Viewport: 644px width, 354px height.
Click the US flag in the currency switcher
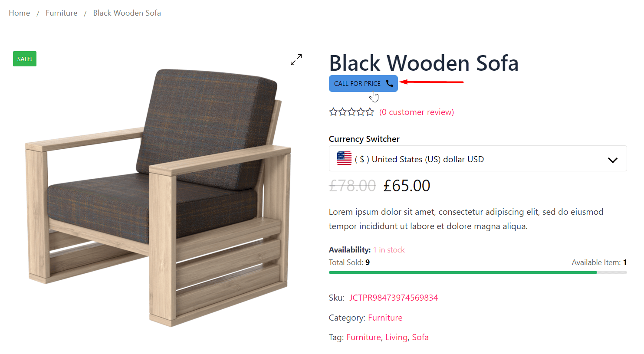coord(344,159)
